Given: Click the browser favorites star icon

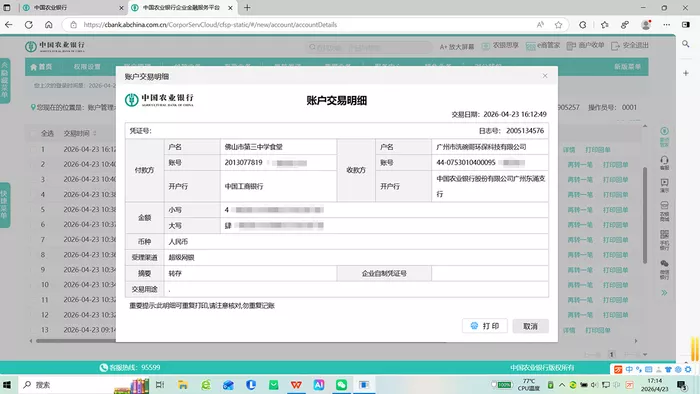Looking at the screenshot, I should (x=558, y=25).
